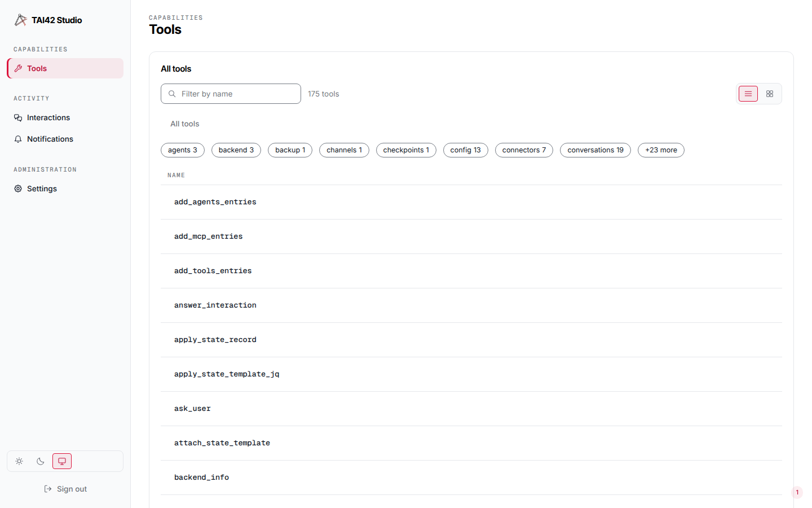This screenshot has height=508, width=812.
Task: Open the ask_user tool row
Action: 471,409
